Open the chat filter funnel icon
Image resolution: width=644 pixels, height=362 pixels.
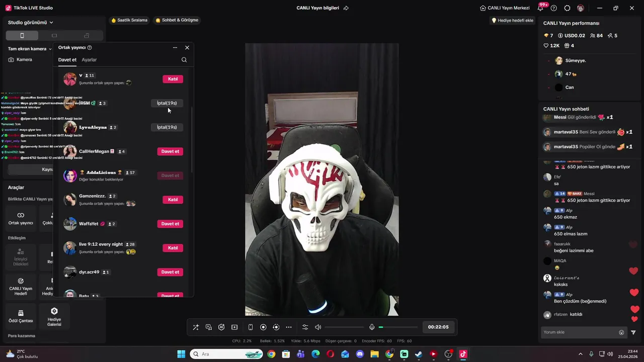(x=633, y=332)
